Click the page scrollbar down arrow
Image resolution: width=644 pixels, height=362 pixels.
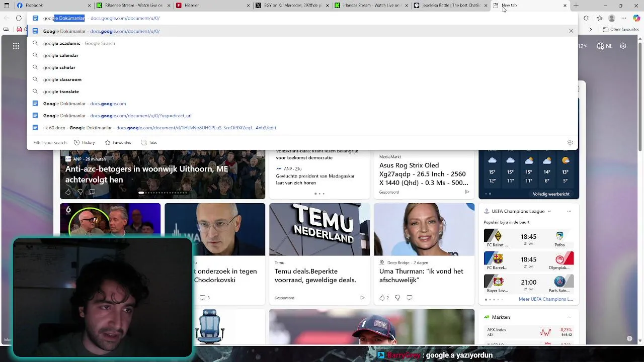[641, 341]
